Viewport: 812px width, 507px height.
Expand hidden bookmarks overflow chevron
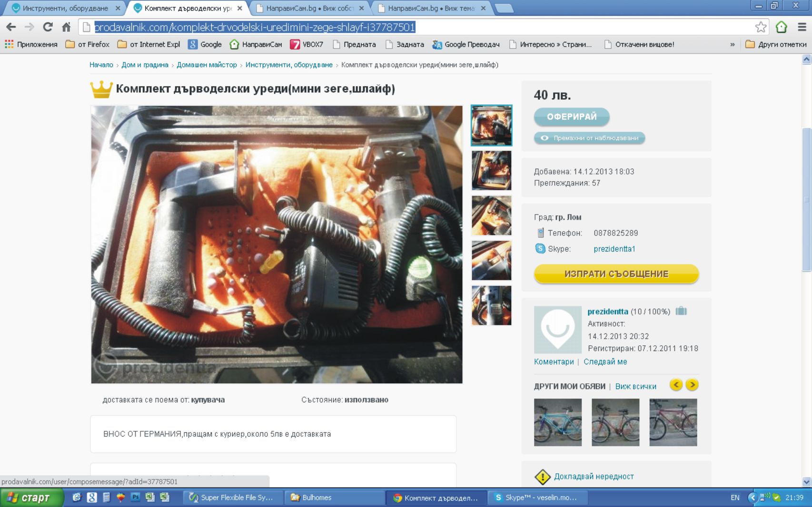pyautogui.click(x=732, y=44)
